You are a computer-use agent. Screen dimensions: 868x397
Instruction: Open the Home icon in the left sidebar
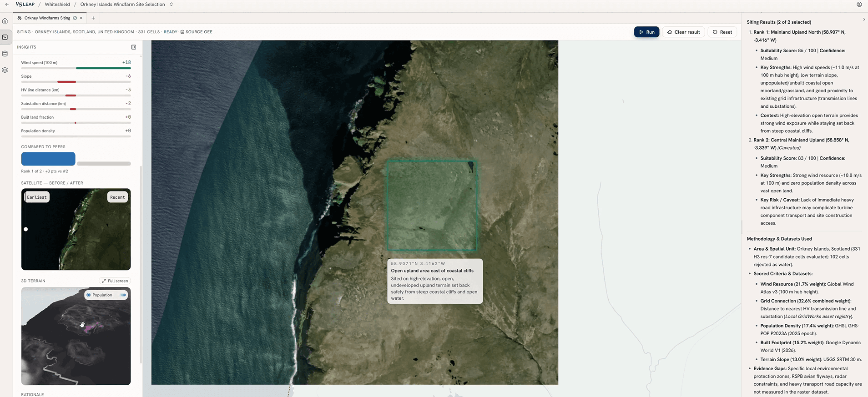click(x=5, y=21)
